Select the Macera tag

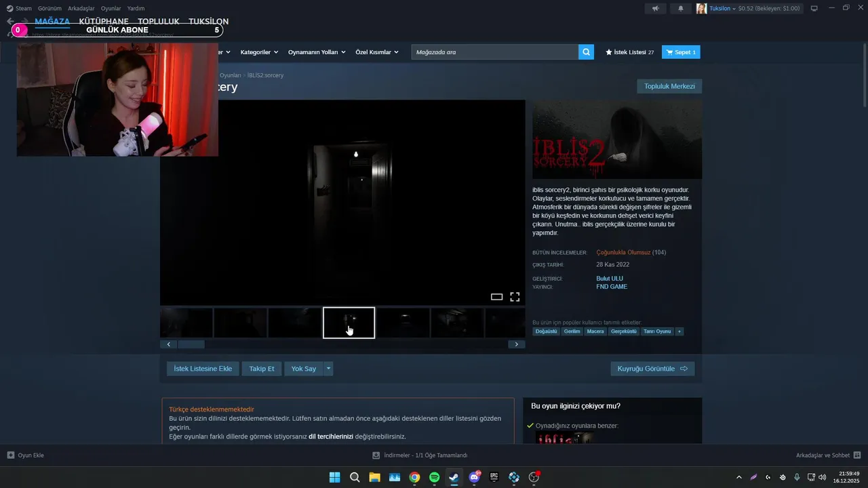tap(595, 331)
